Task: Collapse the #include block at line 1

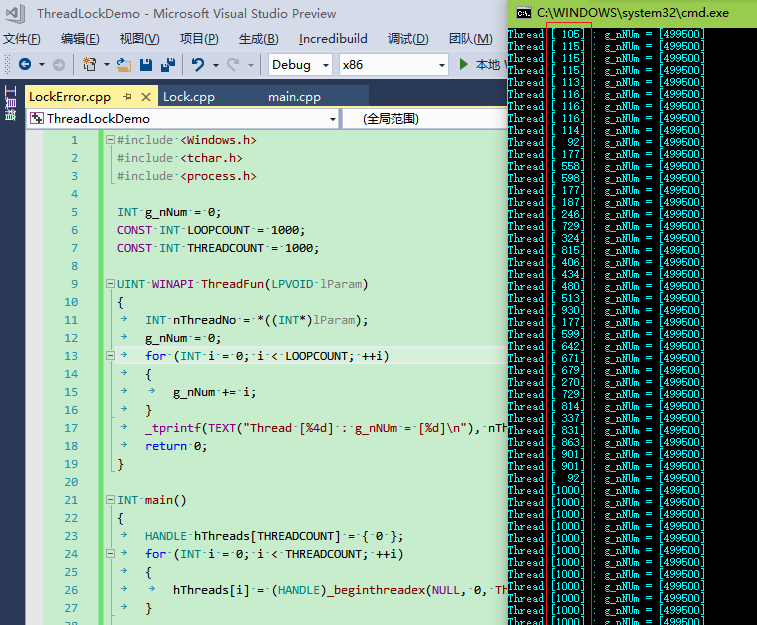Action: (x=108, y=140)
